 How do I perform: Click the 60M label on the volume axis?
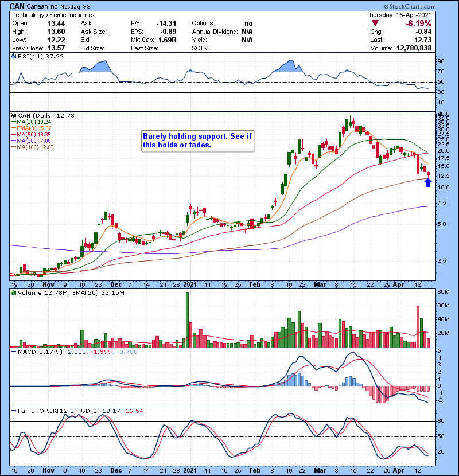pyautogui.click(x=443, y=306)
